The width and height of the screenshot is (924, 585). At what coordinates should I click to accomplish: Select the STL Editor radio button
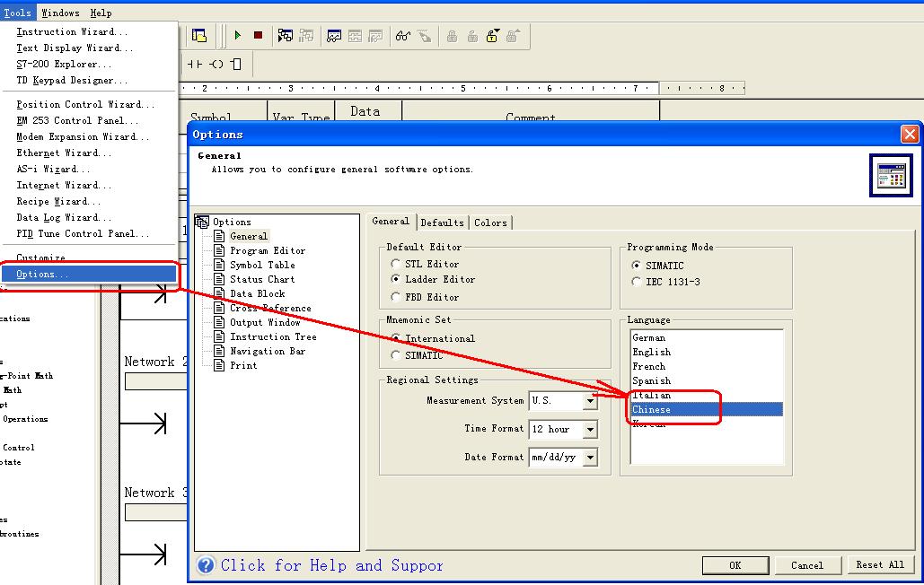396,264
